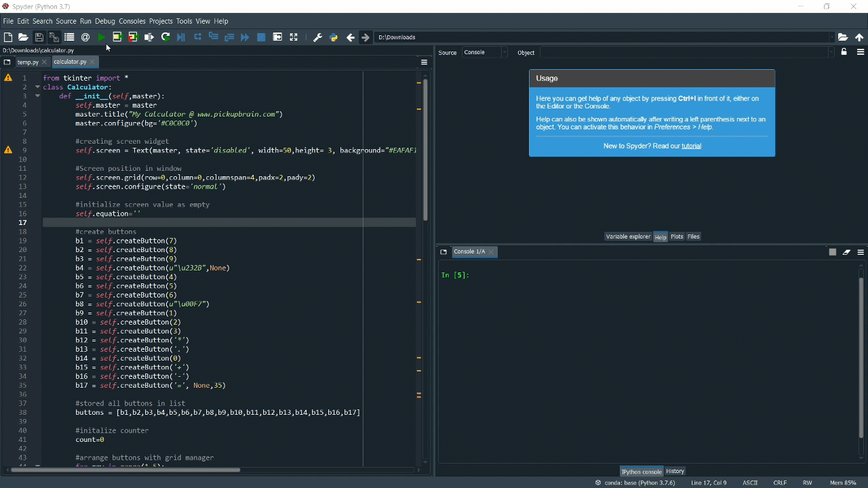Create a new file with toolbar icon

click(8, 37)
